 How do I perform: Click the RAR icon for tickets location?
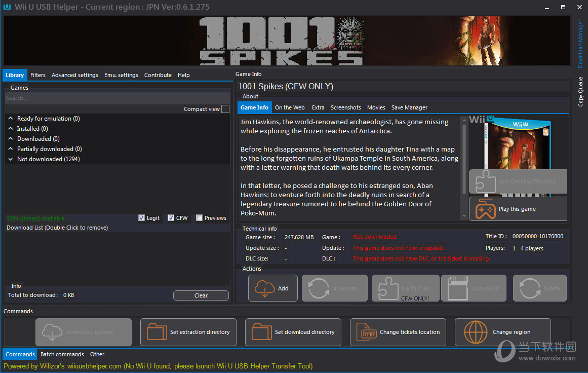tap(366, 332)
